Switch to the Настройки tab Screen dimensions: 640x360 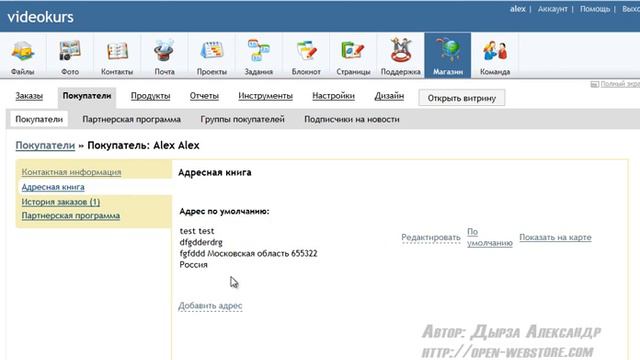tap(333, 96)
